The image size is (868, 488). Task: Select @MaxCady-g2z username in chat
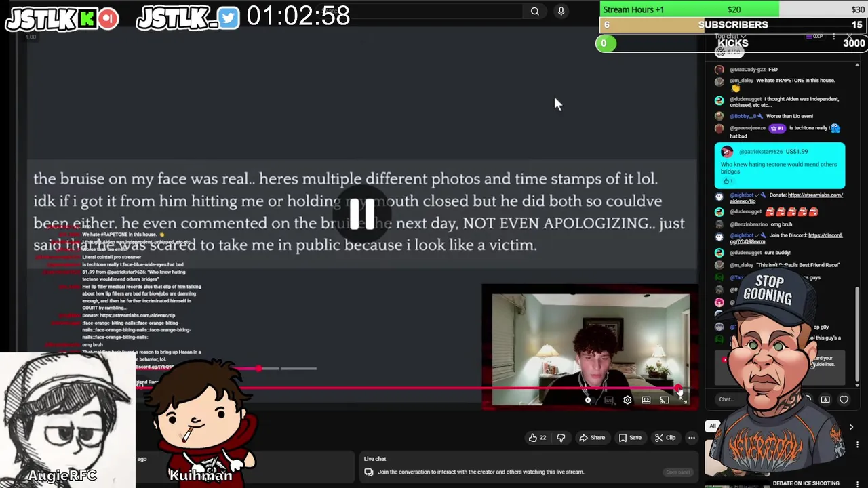[x=747, y=70]
